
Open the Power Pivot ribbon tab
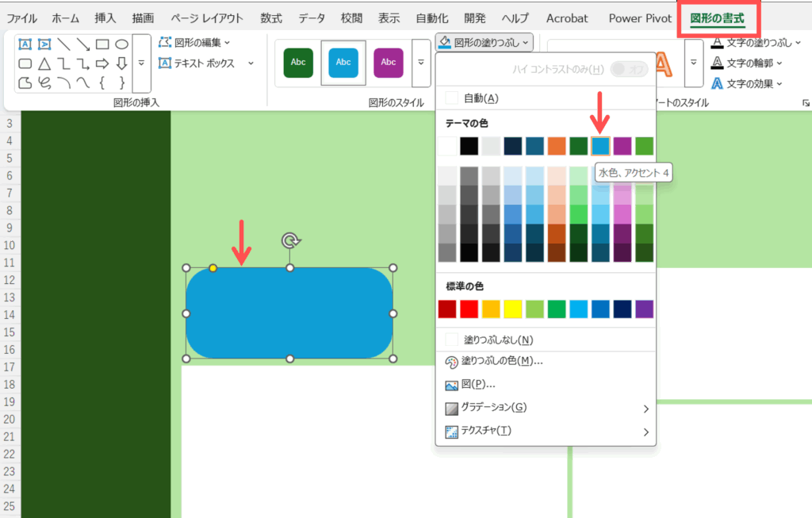(640, 18)
